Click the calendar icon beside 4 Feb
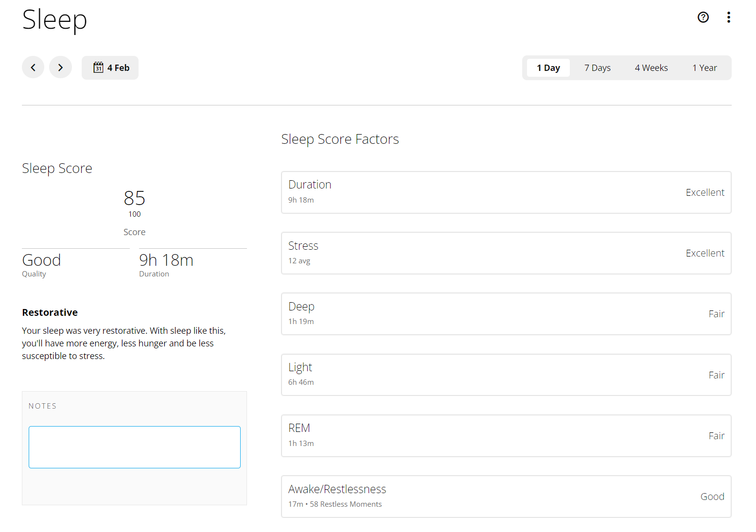Screen dimensions: 756x532 [98, 68]
